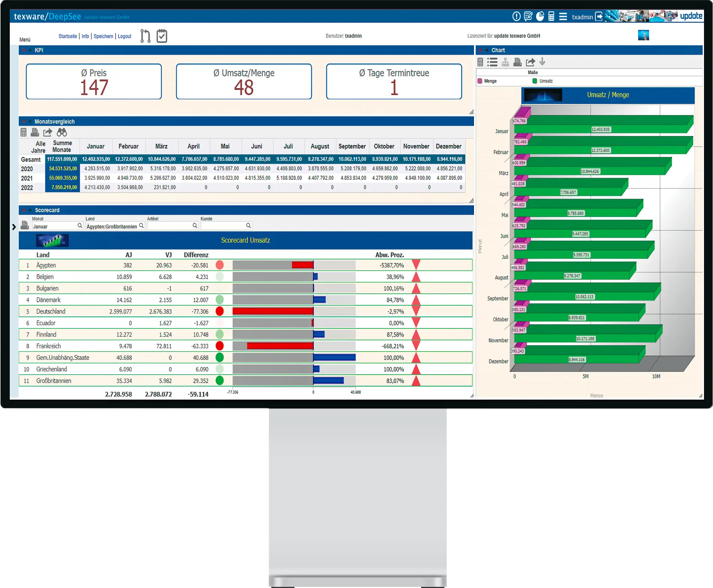The width and height of the screenshot is (713, 588).
Task: Print the Scorecard using printer icon
Action: (25, 225)
